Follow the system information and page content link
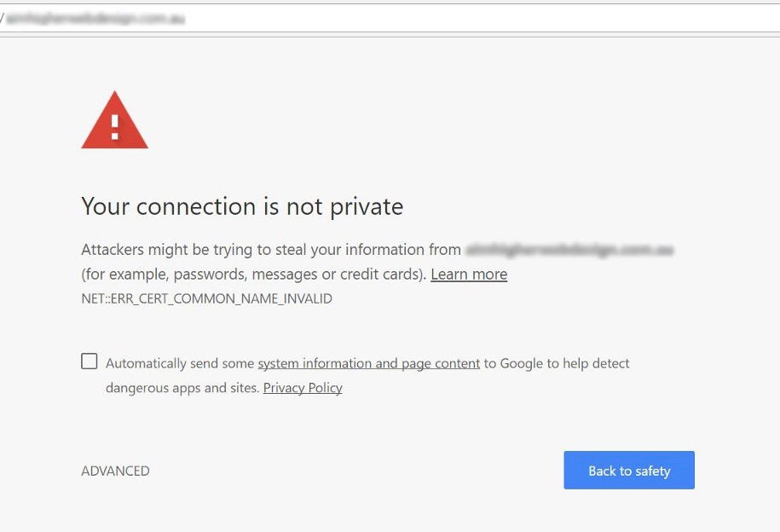Image resolution: width=780 pixels, height=532 pixels. 368,363
